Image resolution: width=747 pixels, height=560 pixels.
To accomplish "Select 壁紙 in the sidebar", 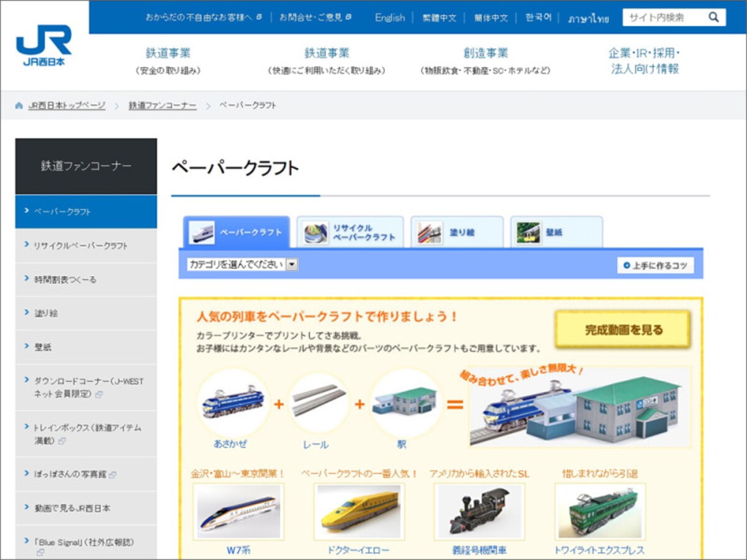I will coord(86,347).
